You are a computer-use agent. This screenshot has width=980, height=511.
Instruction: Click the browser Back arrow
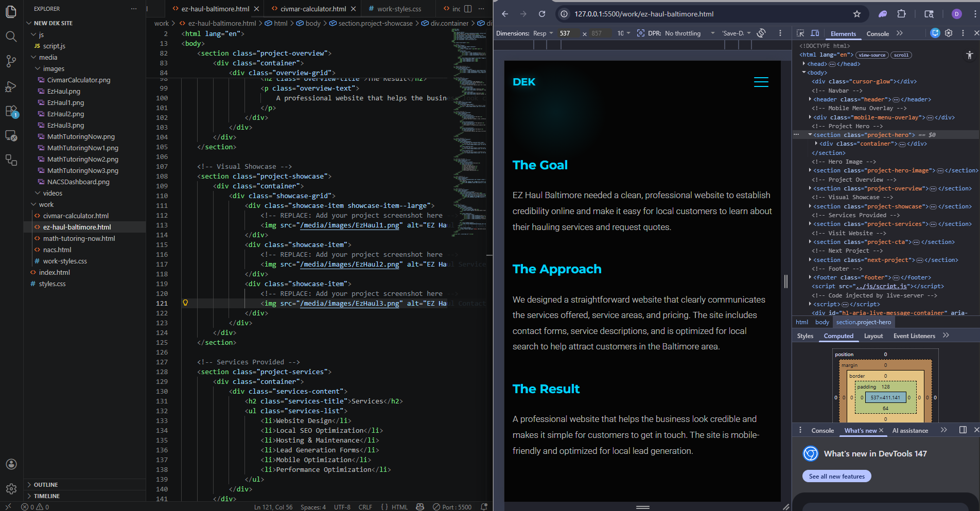[505, 14]
